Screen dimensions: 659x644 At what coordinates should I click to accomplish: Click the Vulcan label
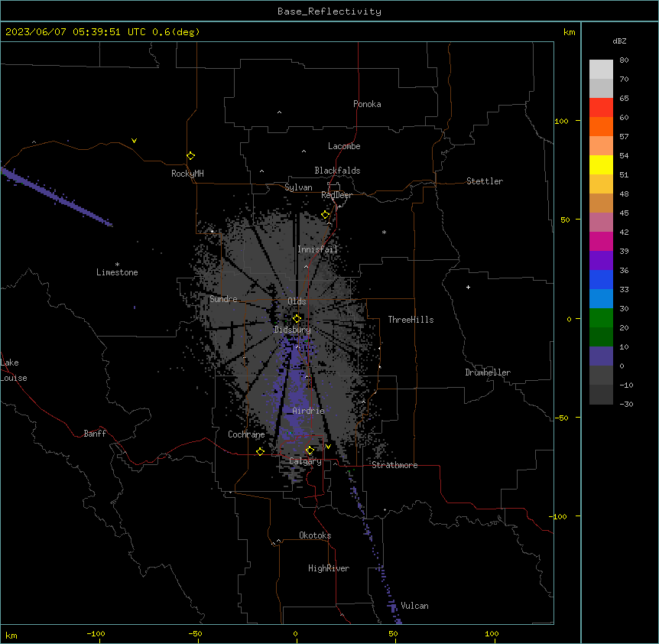(415, 606)
